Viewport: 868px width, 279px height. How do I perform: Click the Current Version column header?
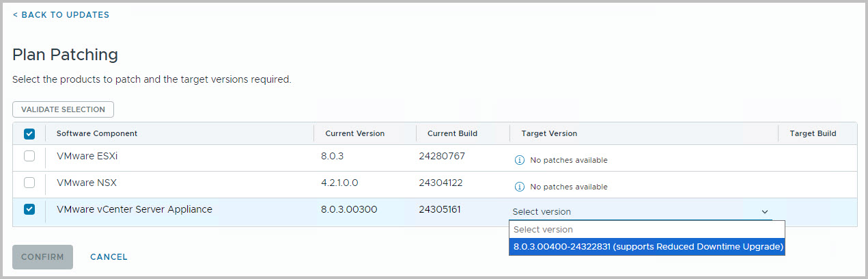pos(354,133)
